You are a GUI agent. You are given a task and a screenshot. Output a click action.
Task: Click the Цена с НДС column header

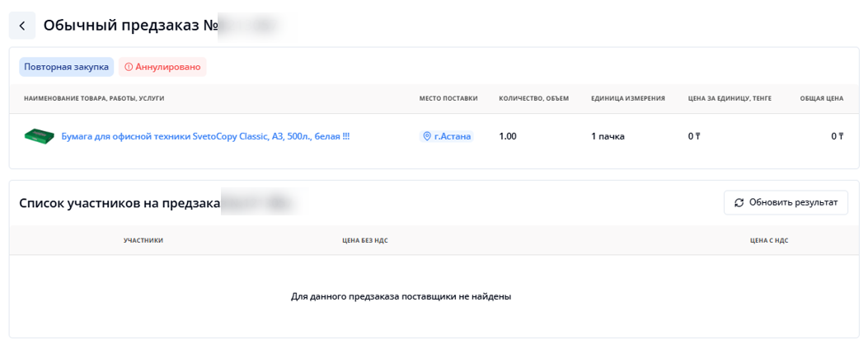(771, 240)
